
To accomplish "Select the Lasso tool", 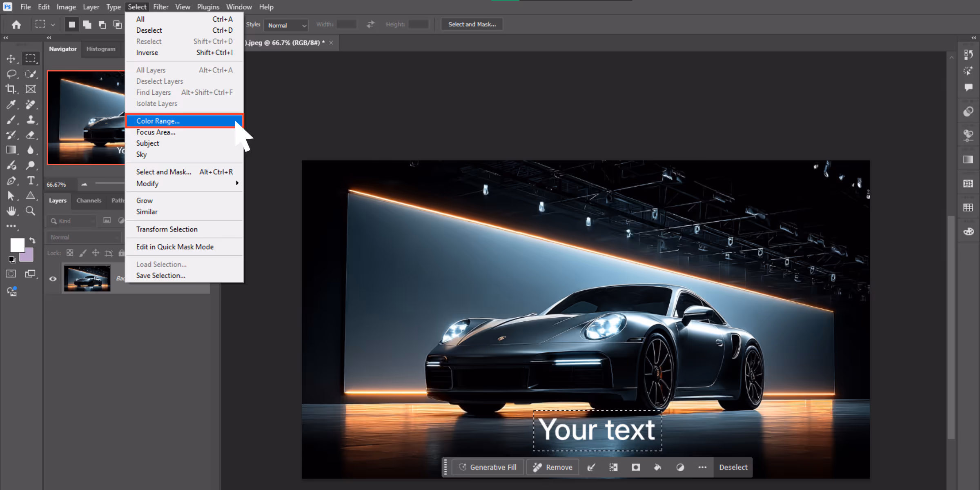I will (11, 74).
